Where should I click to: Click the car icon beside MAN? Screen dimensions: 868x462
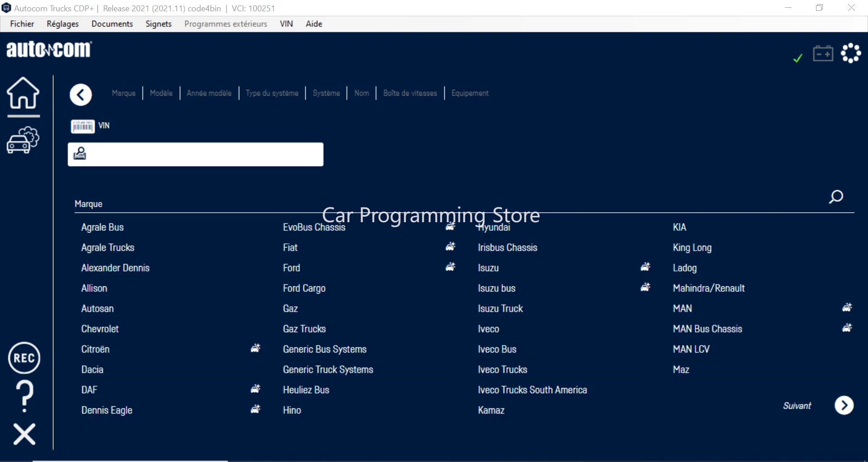click(847, 308)
